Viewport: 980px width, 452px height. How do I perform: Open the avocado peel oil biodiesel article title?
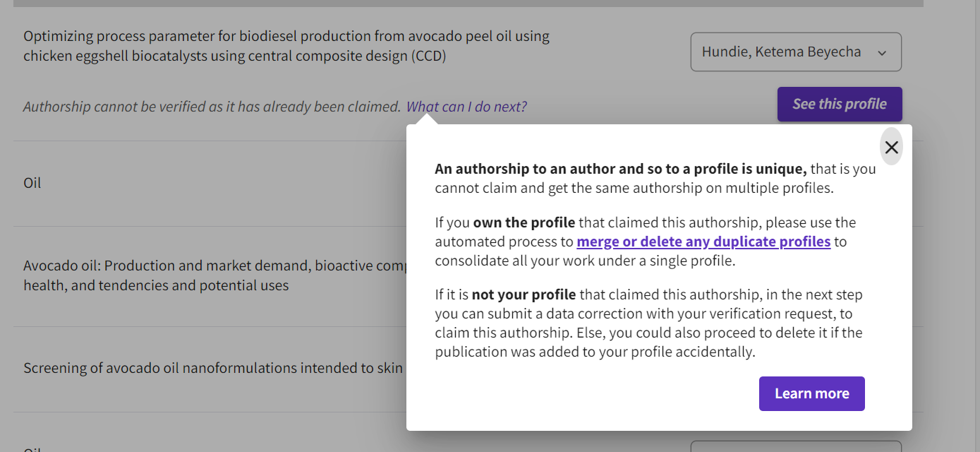(286, 44)
